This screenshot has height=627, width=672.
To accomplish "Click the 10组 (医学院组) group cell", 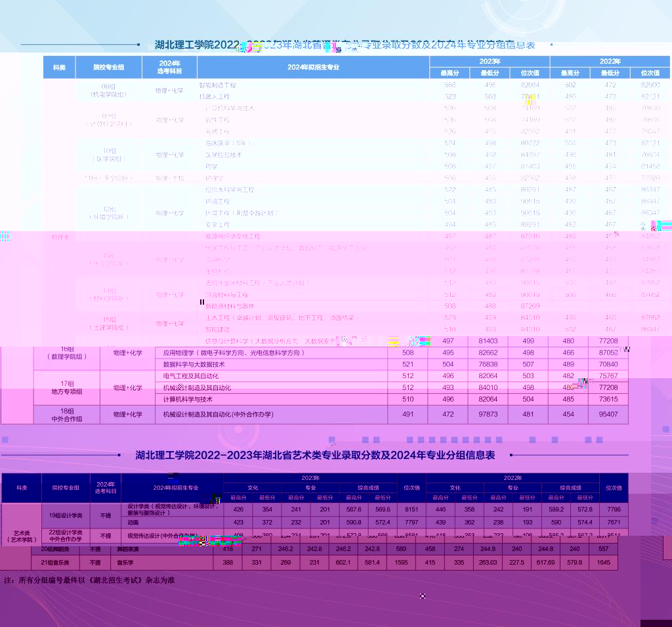I will [110, 155].
